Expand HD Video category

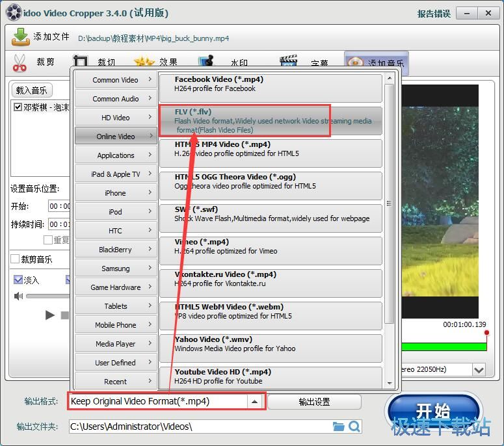click(116, 118)
